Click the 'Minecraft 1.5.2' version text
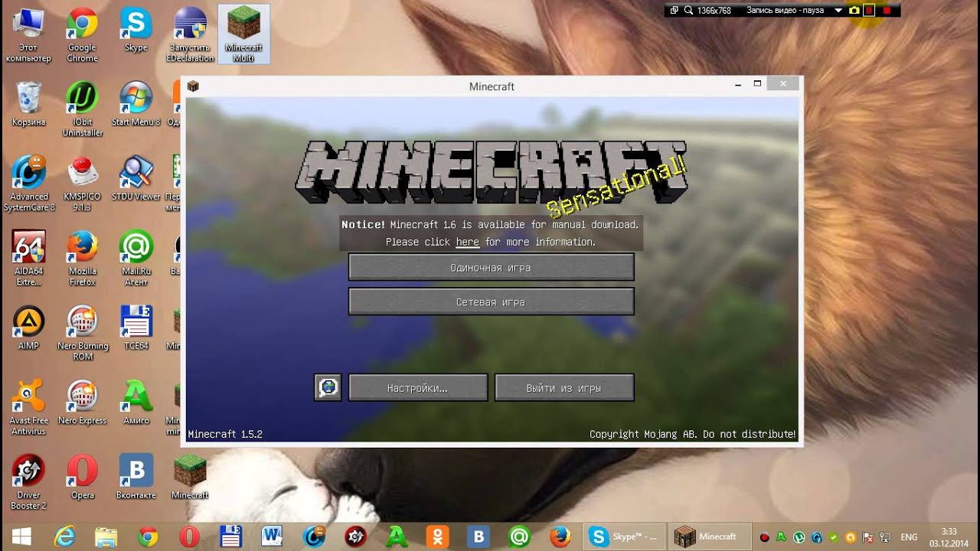Screen dimensions: 980x551 pos(225,434)
